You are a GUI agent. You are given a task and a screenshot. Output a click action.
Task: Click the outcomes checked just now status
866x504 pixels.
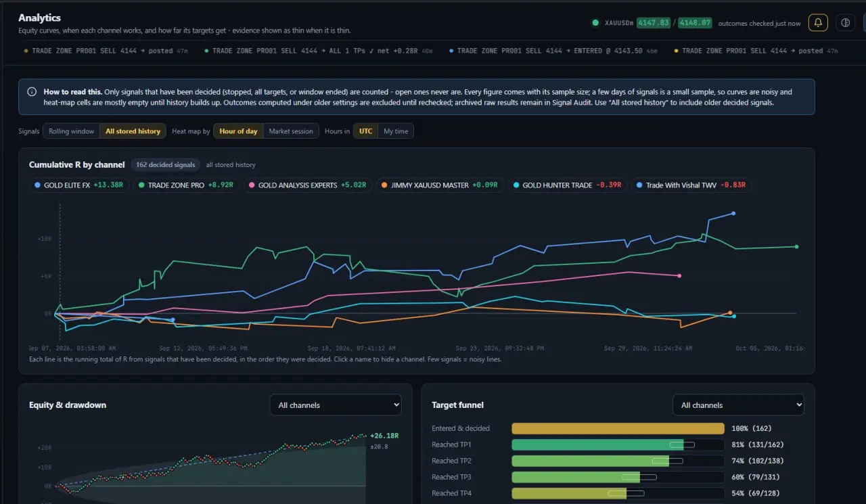click(759, 24)
